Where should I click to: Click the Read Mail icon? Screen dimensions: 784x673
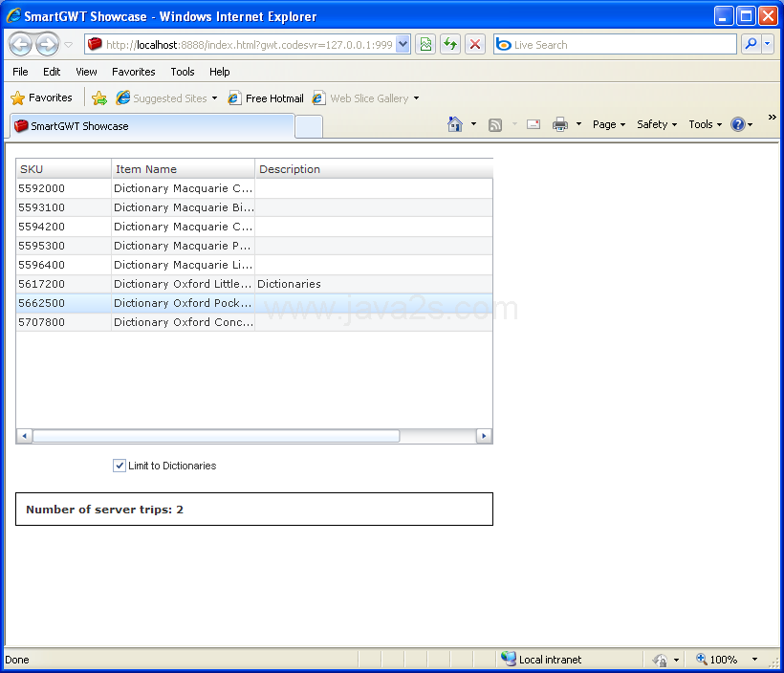coord(534,124)
